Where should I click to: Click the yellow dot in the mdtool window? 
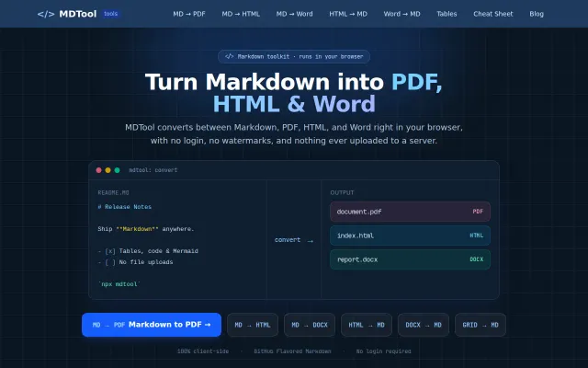108,170
